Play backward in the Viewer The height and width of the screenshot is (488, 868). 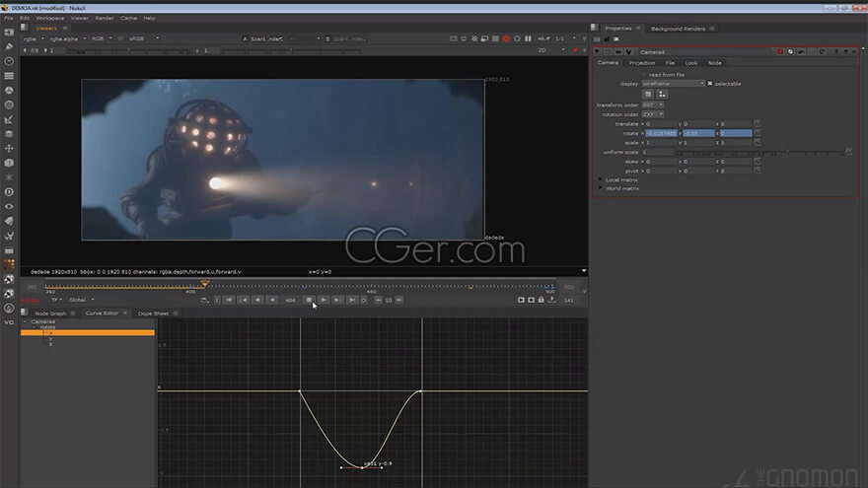(272, 300)
